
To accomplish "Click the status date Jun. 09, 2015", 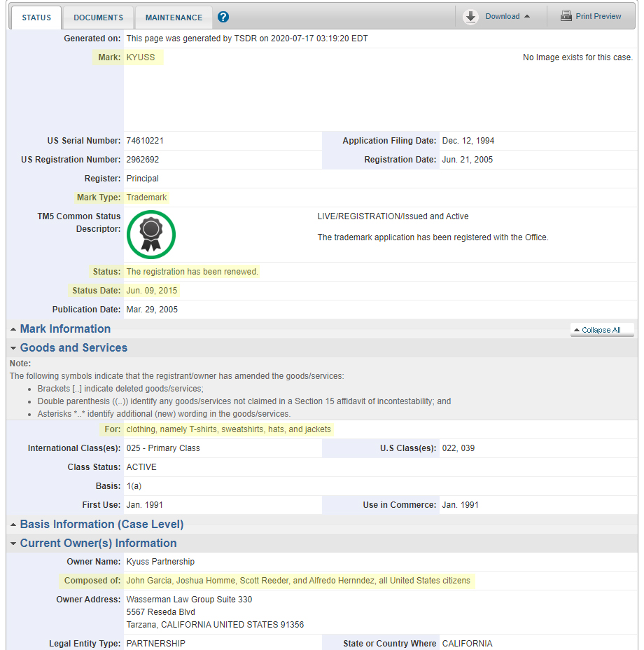I will point(152,291).
